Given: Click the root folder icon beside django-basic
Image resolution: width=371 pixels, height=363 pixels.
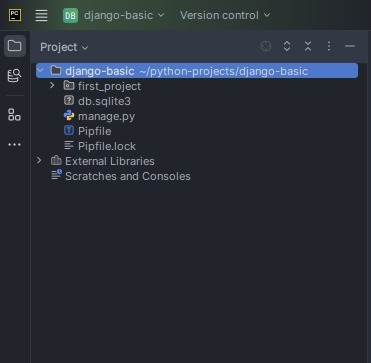Looking at the screenshot, I should pyautogui.click(x=56, y=70).
